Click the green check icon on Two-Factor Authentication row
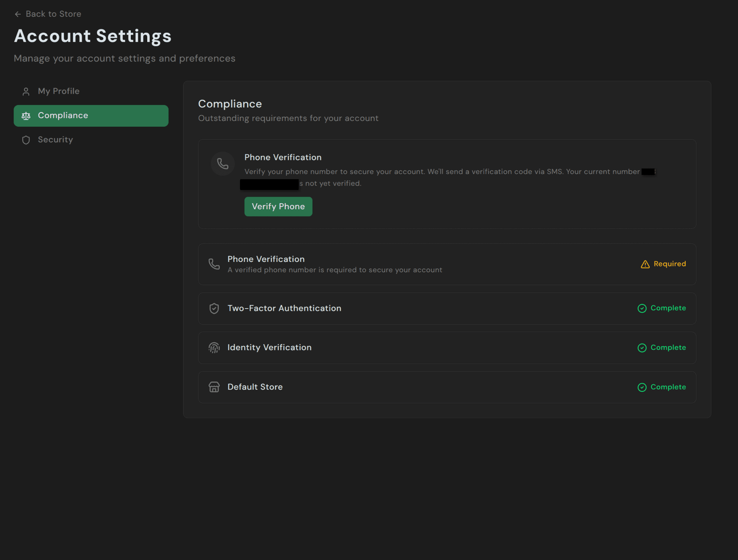 coord(642,308)
